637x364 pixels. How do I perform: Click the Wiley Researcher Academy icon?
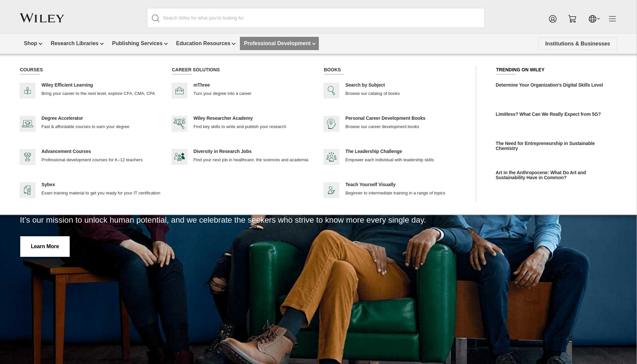point(179,124)
